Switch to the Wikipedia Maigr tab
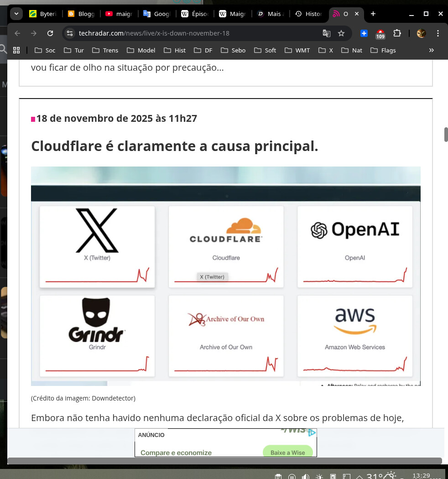Screen dimensions: 448x479 click(233, 14)
